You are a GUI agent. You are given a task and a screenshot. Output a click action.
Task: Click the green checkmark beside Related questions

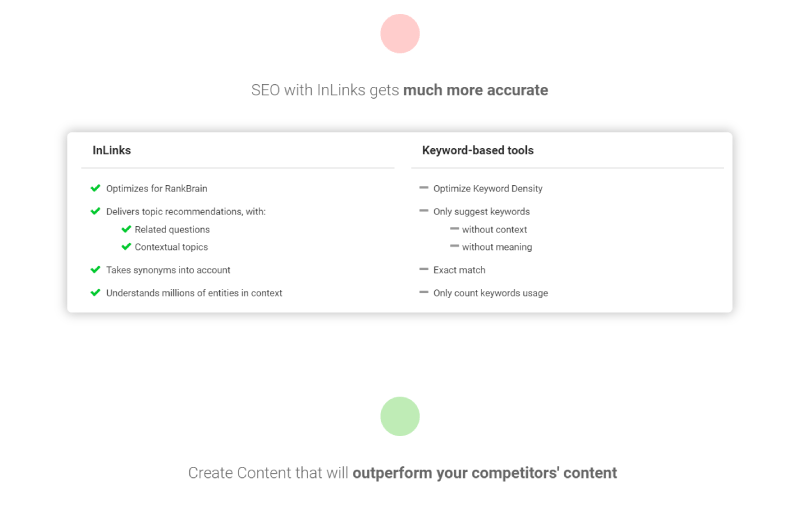click(127, 229)
